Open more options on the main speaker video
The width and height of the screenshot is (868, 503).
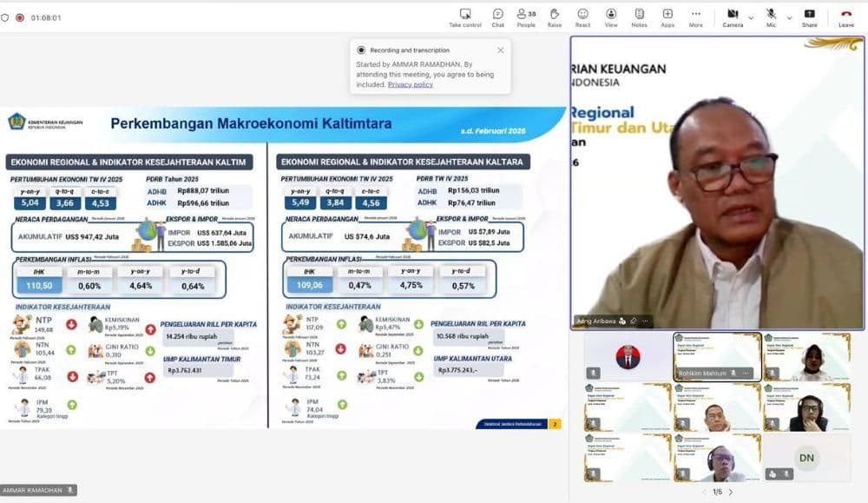tap(645, 321)
